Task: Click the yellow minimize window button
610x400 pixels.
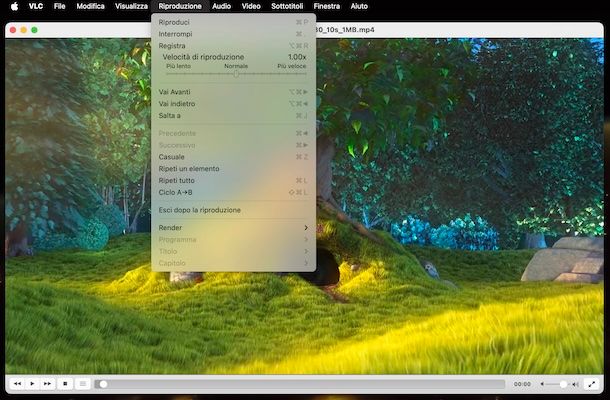Action: coord(24,30)
